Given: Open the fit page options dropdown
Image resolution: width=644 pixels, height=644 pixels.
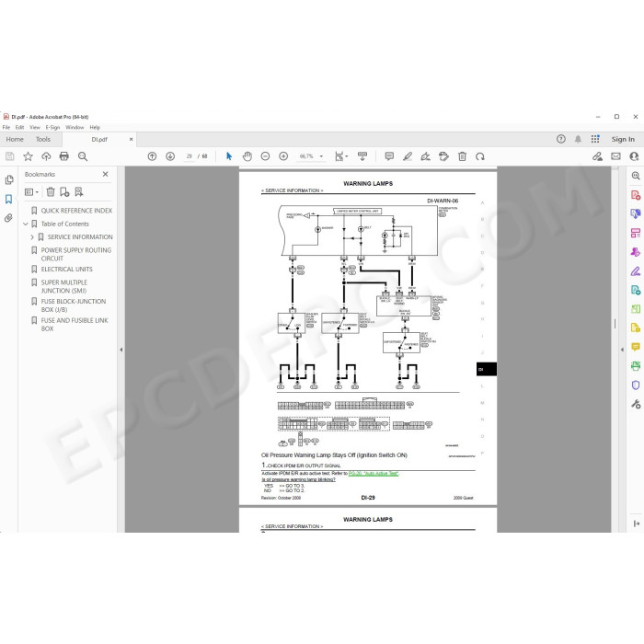Looking at the screenshot, I should pyautogui.click(x=341, y=156).
